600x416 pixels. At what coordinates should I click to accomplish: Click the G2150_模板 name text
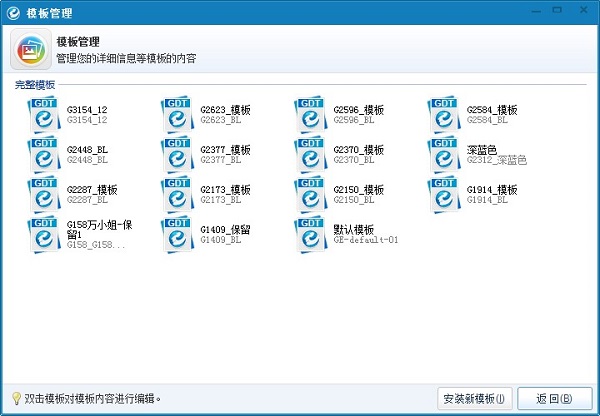click(x=359, y=190)
